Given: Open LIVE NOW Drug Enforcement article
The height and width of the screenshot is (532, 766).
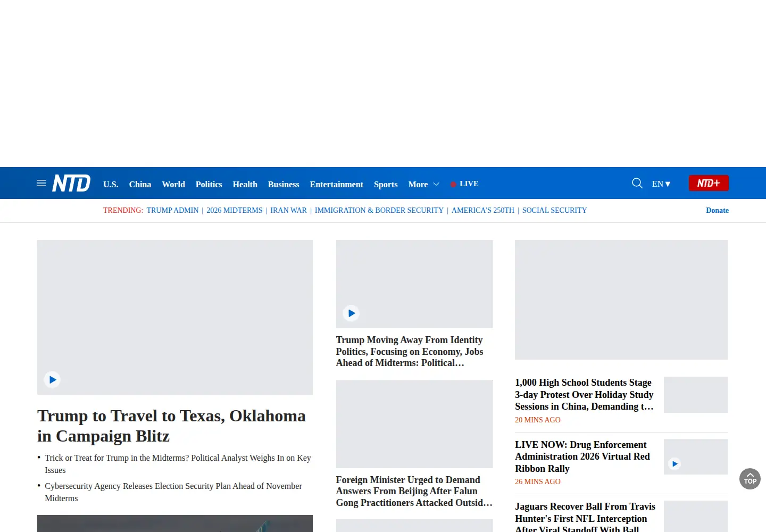Looking at the screenshot, I should click(582, 456).
